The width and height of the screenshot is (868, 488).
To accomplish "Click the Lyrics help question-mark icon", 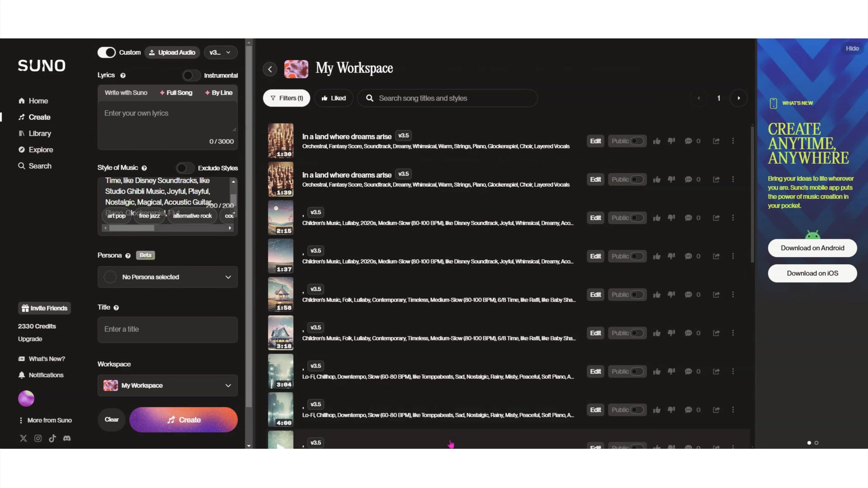I will (x=123, y=76).
